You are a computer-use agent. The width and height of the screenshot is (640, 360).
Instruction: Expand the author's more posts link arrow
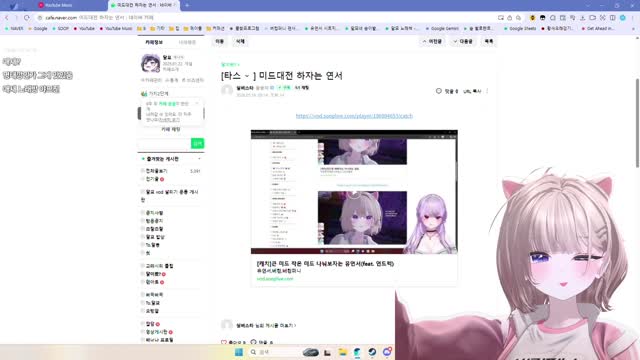coord(295,326)
